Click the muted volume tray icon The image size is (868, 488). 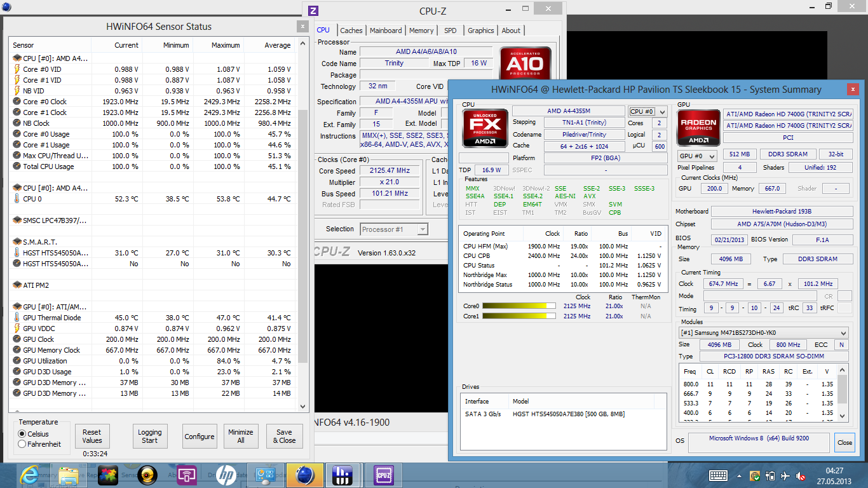[x=801, y=475]
